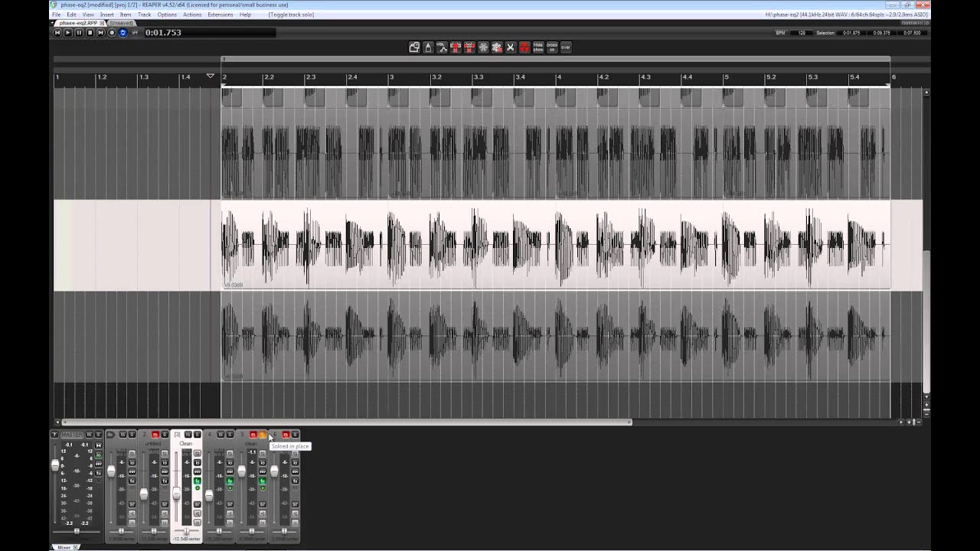Click the cross on toolbar button
980x551 pixels.
point(552,47)
